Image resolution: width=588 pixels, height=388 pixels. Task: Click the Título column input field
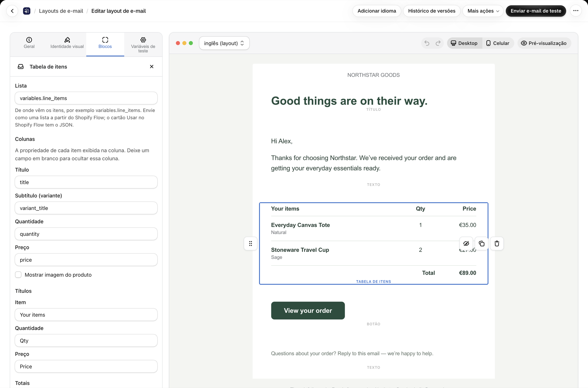coord(86,182)
